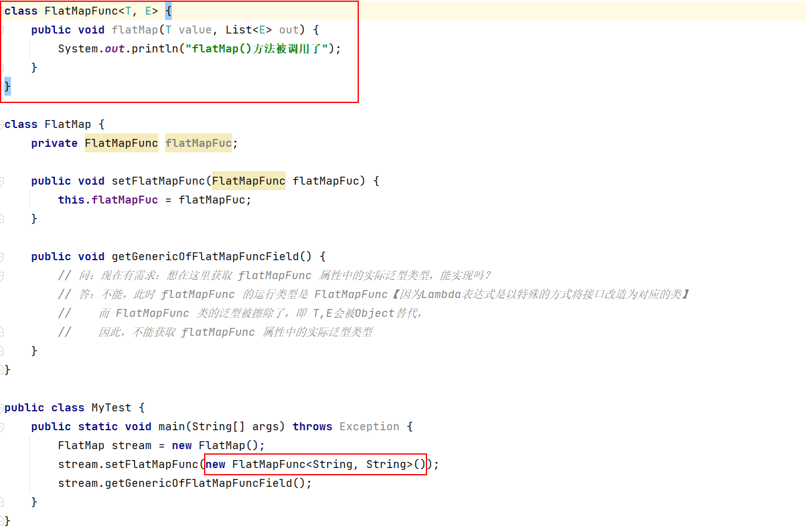Click the 'throws' keyword
The height and width of the screenshot is (532, 806).
pyautogui.click(x=313, y=427)
